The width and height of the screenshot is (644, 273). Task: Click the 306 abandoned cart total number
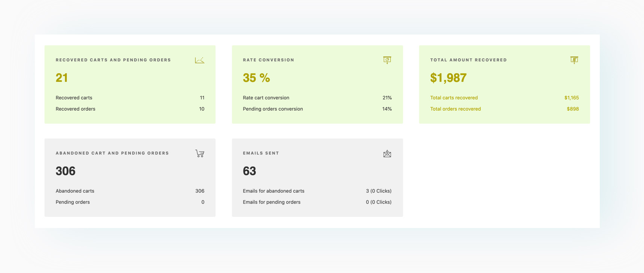pos(66,171)
